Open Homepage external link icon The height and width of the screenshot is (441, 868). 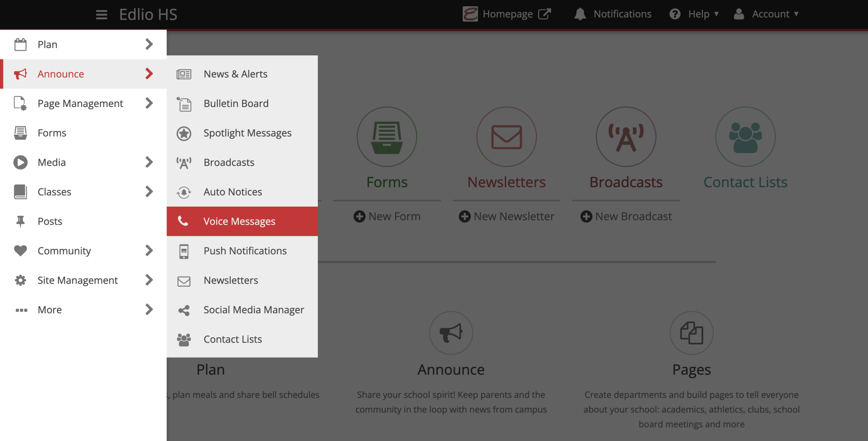(x=544, y=14)
